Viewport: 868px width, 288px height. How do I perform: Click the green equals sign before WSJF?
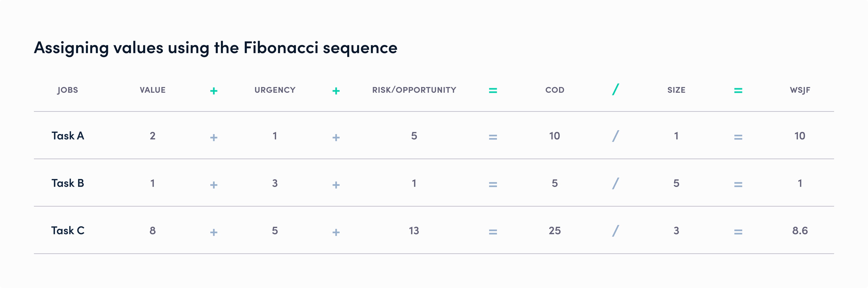738,90
